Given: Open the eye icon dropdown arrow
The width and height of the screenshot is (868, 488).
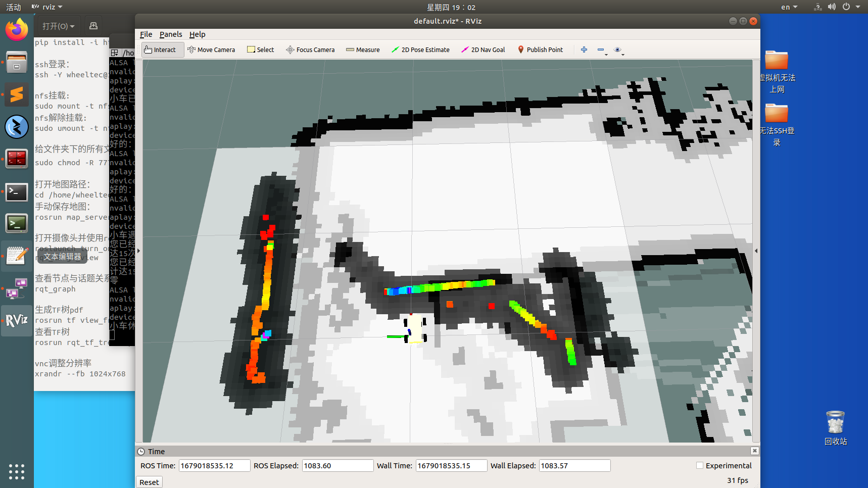Looking at the screenshot, I should tap(623, 54).
